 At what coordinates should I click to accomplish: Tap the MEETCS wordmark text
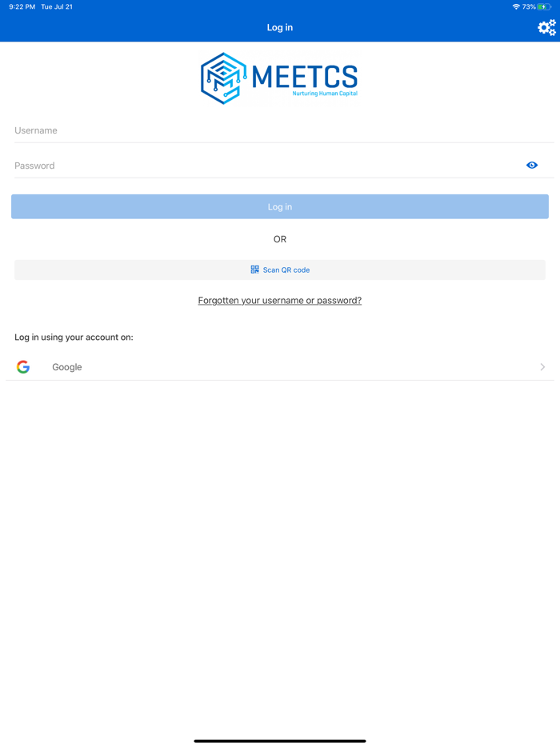(305, 77)
